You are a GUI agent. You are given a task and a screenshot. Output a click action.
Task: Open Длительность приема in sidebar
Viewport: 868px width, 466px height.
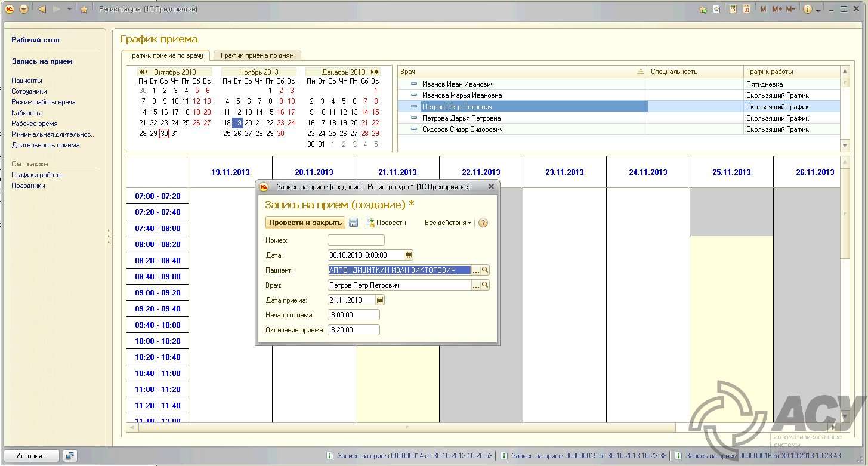pyautogui.click(x=45, y=145)
